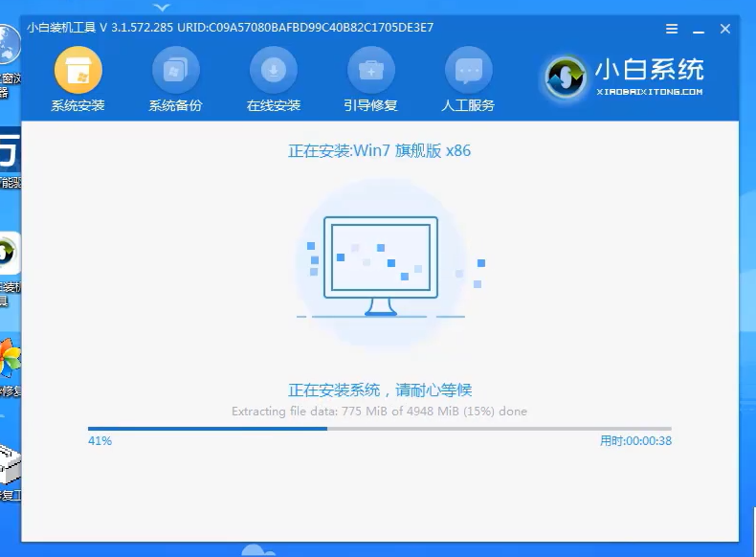This screenshot has width=756, height=557.
Task: Open the hamburger menu in title bar
Action: 674,29
